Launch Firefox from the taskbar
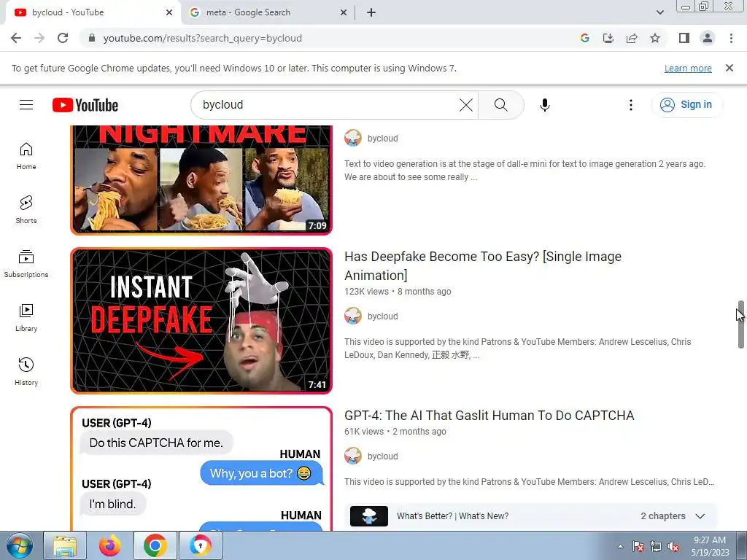Viewport: 747px width, 560px height. (x=110, y=545)
